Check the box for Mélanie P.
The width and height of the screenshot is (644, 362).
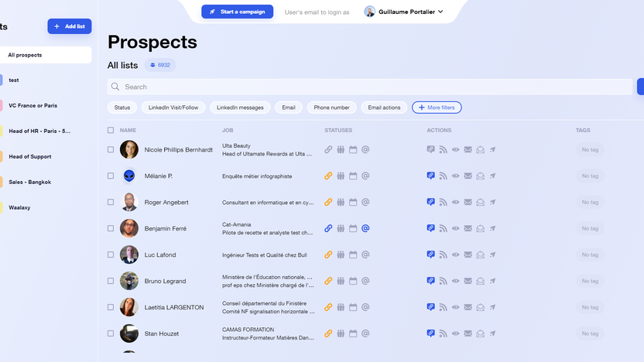click(111, 176)
